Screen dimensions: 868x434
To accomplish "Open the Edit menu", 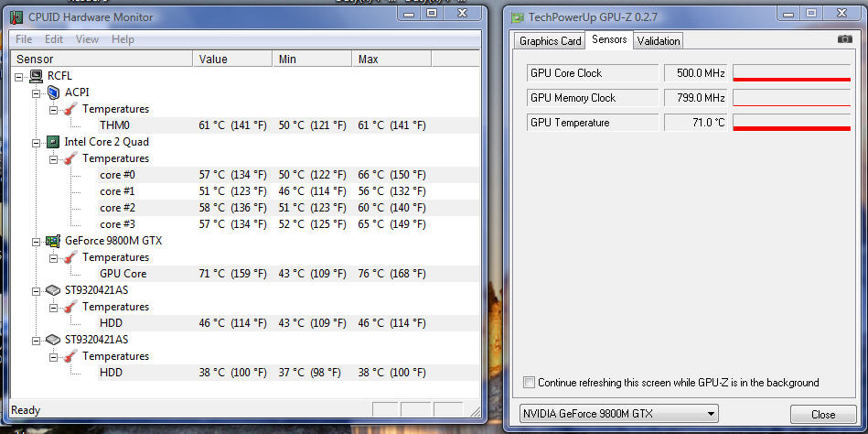I will tap(54, 38).
